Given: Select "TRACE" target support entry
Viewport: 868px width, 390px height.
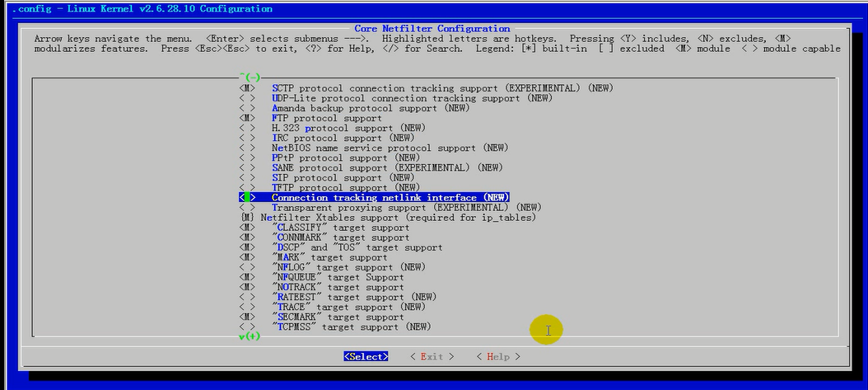Looking at the screenshot, I should click(x=348, y=308).
